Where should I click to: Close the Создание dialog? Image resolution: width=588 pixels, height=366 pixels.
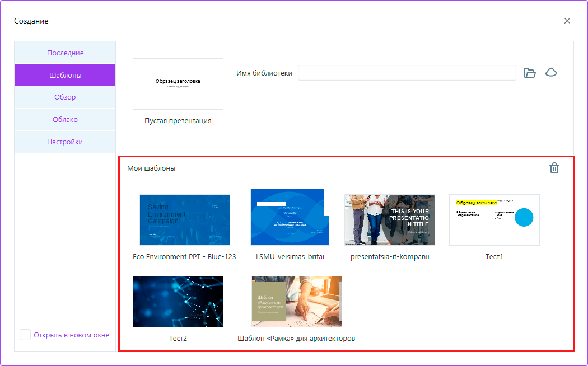click(x=567, y=20)
